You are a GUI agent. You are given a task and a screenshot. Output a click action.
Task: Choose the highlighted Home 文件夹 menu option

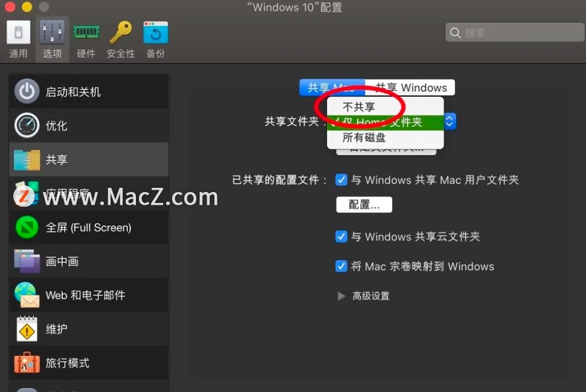385,122
